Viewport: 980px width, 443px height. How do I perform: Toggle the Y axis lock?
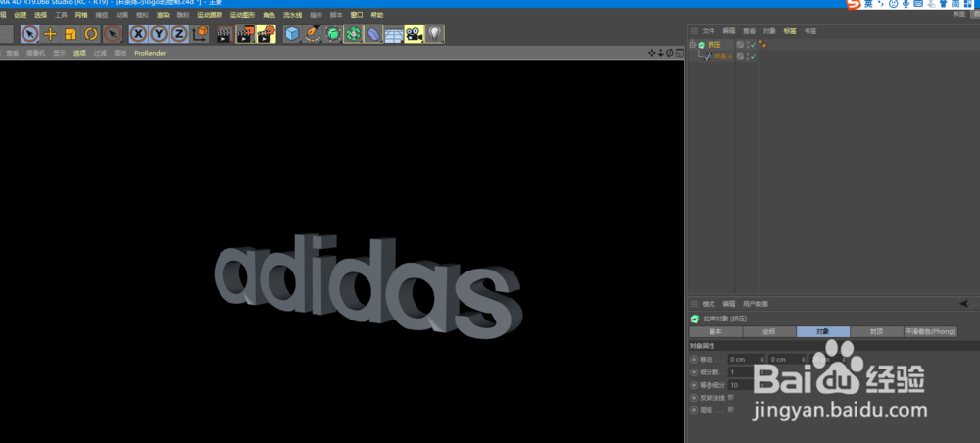(159, 34)
